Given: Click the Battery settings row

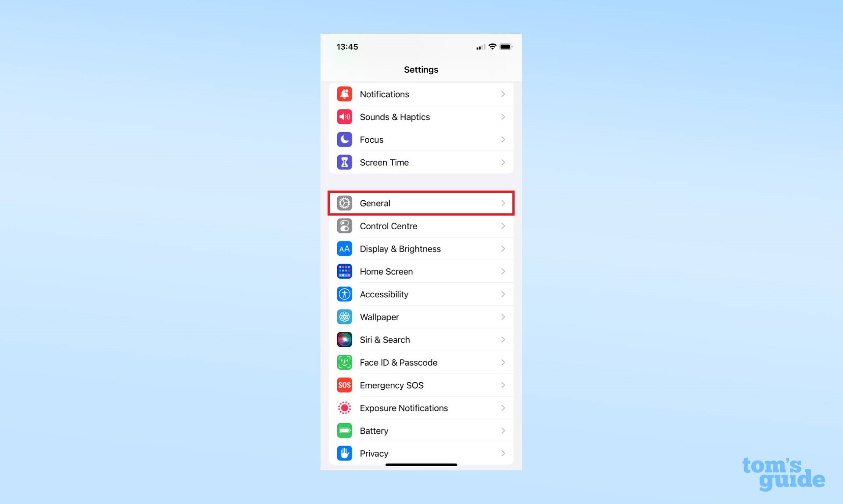Looking at the screenshot, I should point(421,430).
